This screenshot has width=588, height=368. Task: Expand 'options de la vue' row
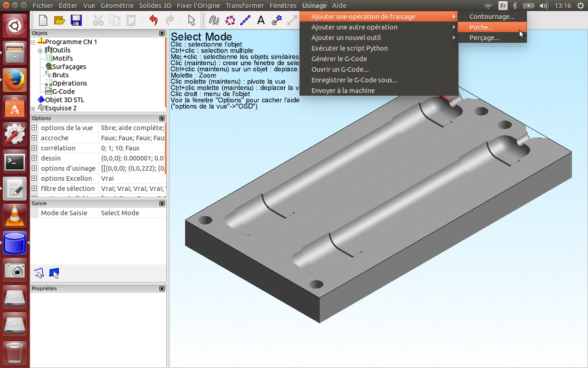tap(34, 128)
